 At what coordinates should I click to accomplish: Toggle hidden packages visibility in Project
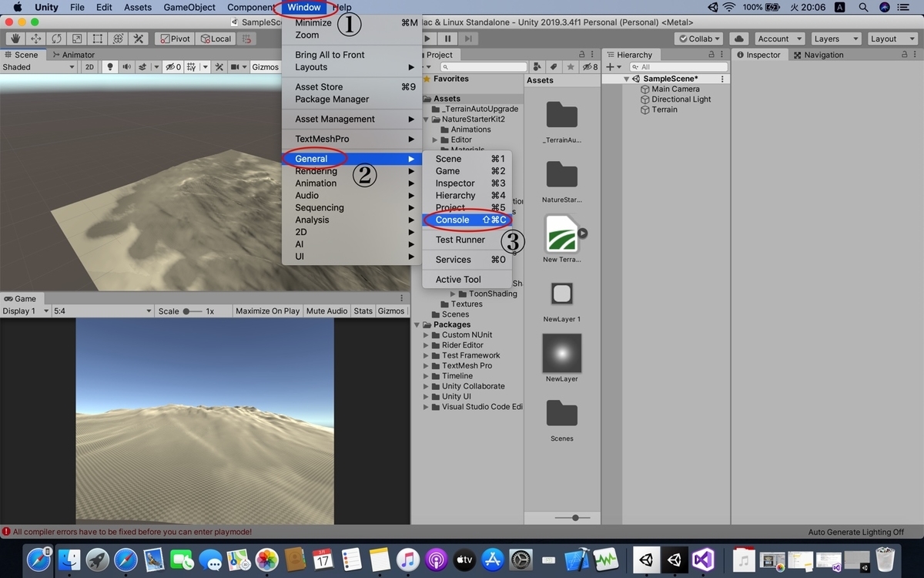[591, 67]
